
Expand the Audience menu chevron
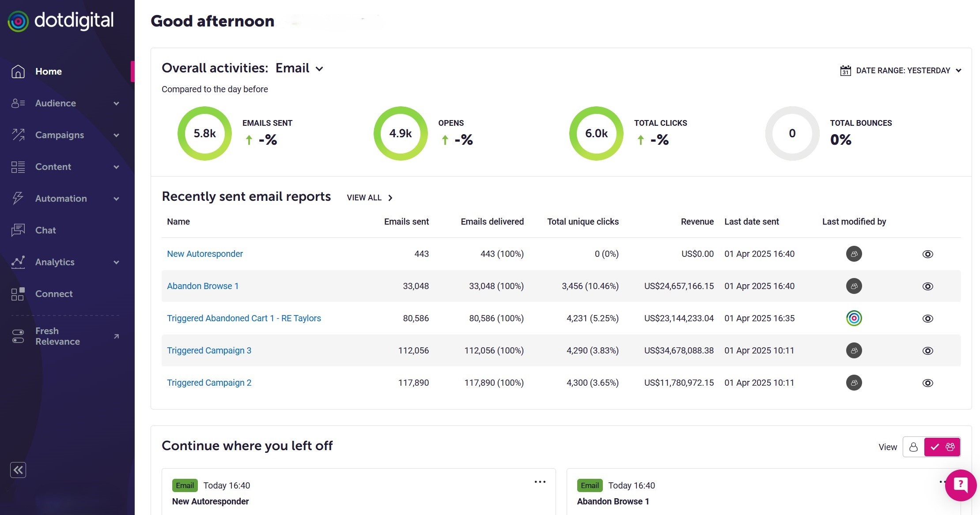116,103
